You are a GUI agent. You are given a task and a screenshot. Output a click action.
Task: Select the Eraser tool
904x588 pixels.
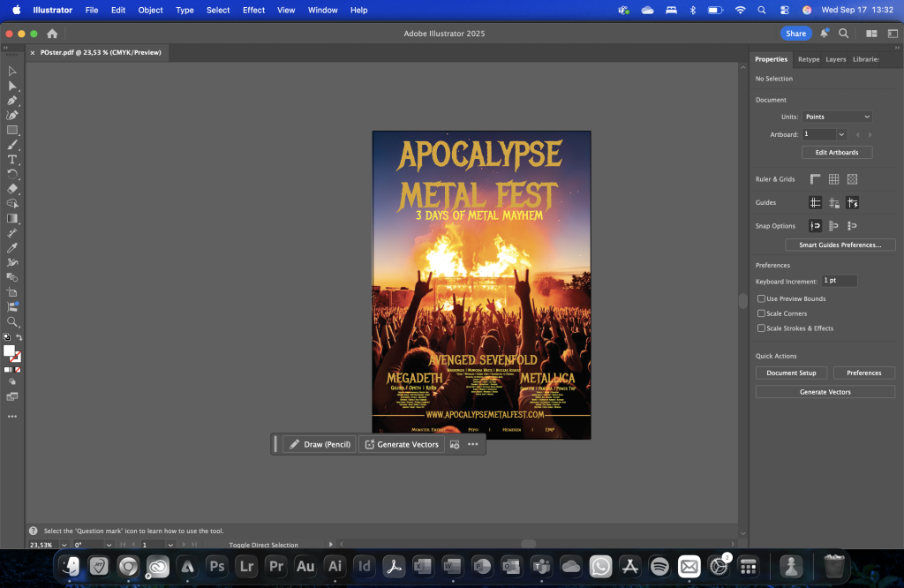tap(12, 189)
